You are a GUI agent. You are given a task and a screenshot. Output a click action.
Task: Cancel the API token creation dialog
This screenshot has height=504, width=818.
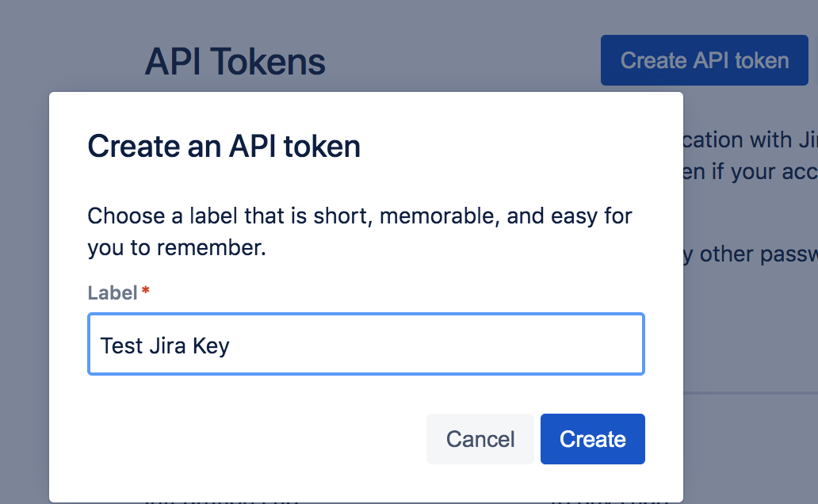tap(480, 439)
